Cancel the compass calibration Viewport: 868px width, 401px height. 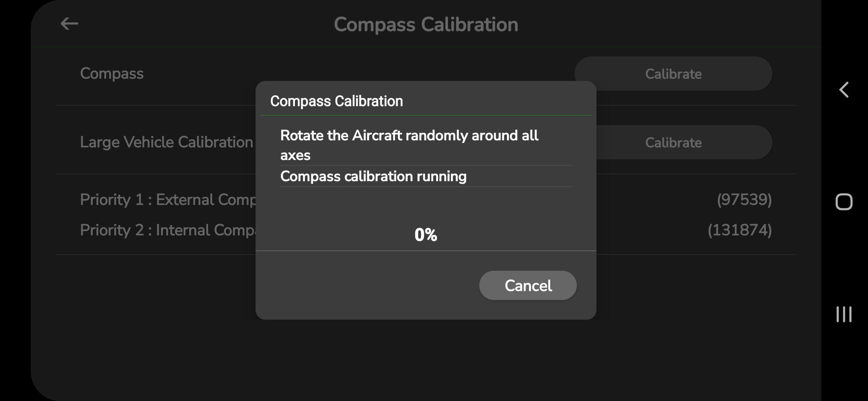(527, 285)
